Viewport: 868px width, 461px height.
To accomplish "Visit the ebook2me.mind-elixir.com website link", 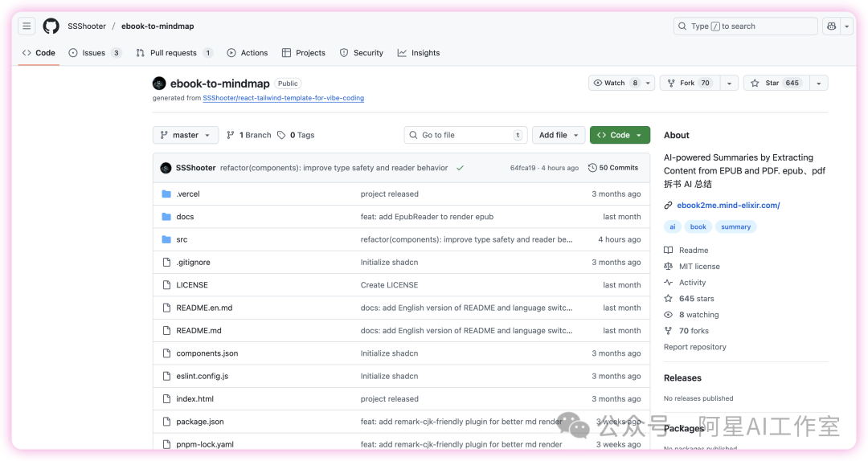I will pos(728,206).
